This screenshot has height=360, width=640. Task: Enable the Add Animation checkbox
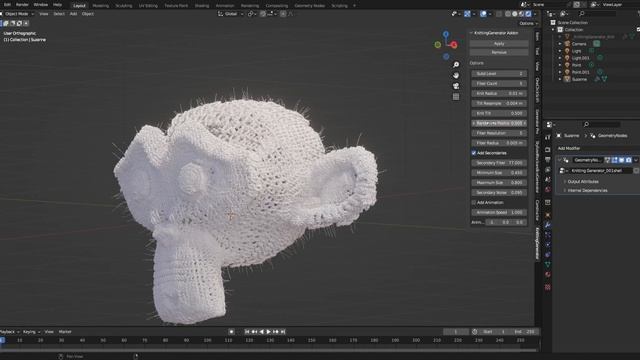[x=474, y=202]
